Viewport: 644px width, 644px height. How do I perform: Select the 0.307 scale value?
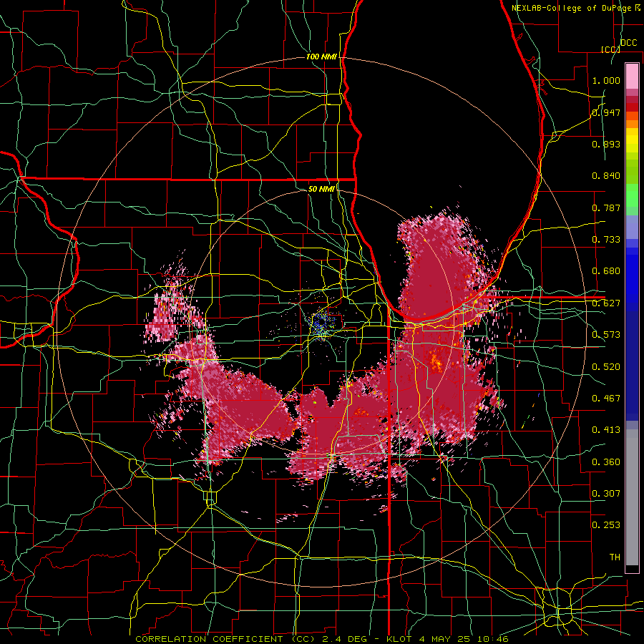(x=606, y=493)
